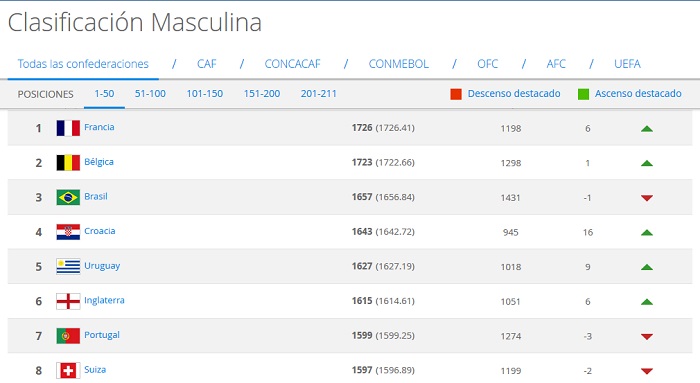Click the Brazil flag icon
Image resolution: width=700 pixels, height=383 pixels.
68,197
